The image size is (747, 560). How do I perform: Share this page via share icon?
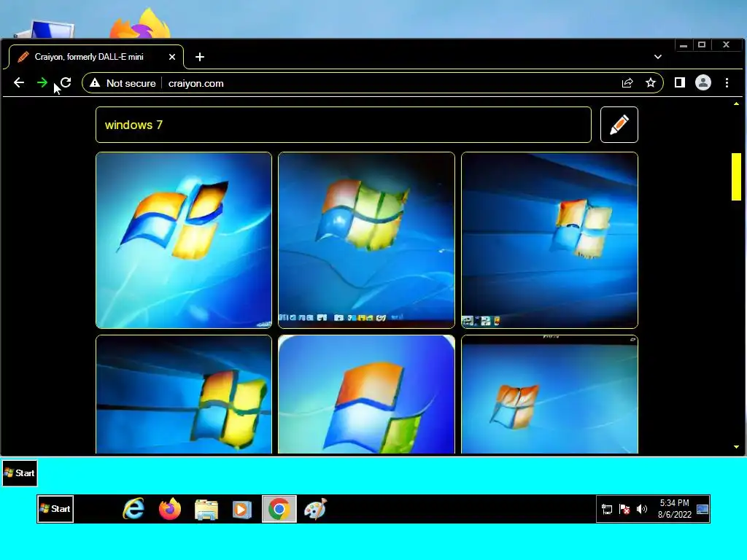click(627, 83)
